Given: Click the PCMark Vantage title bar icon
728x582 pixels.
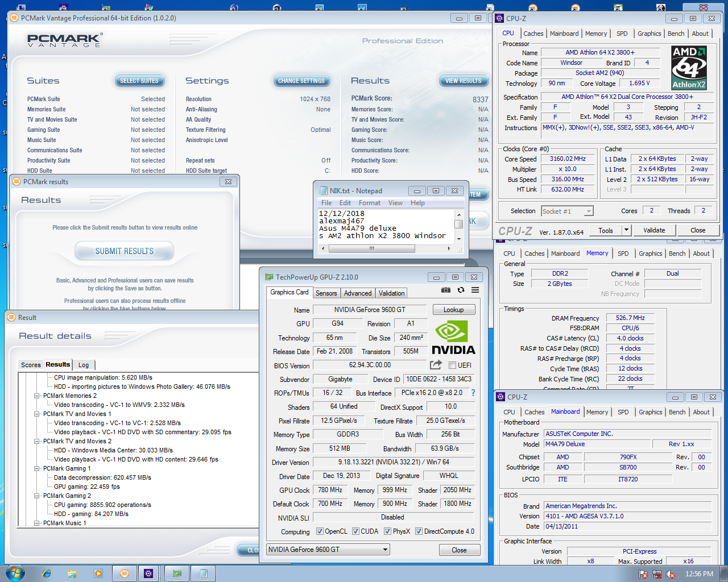Looking at the screenshot, I should (x=15, y=18).
